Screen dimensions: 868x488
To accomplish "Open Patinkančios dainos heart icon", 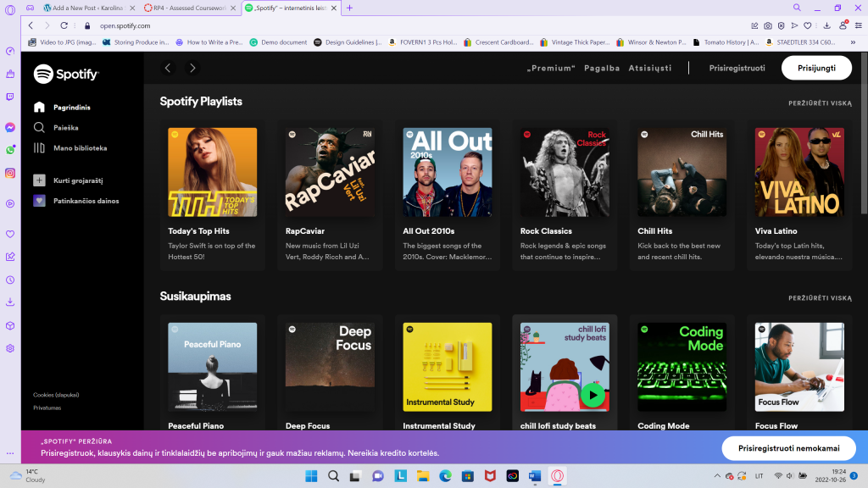I will [39, 200].
